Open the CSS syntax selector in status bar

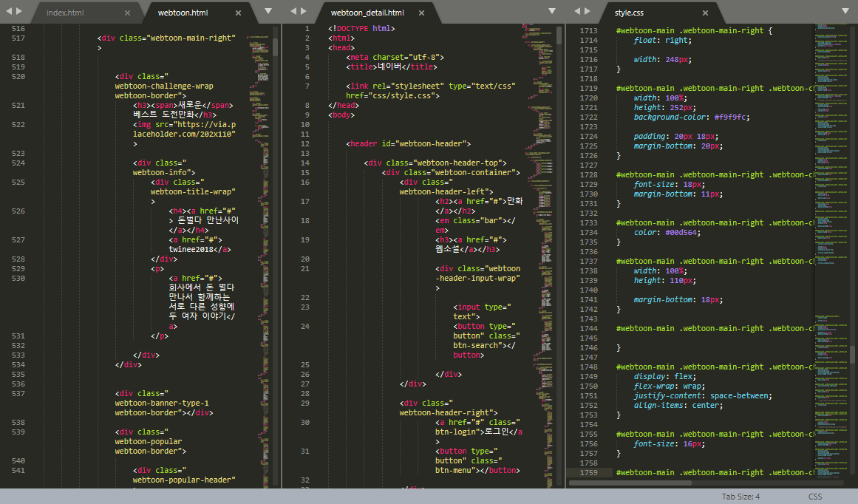[x=814, y=497]
